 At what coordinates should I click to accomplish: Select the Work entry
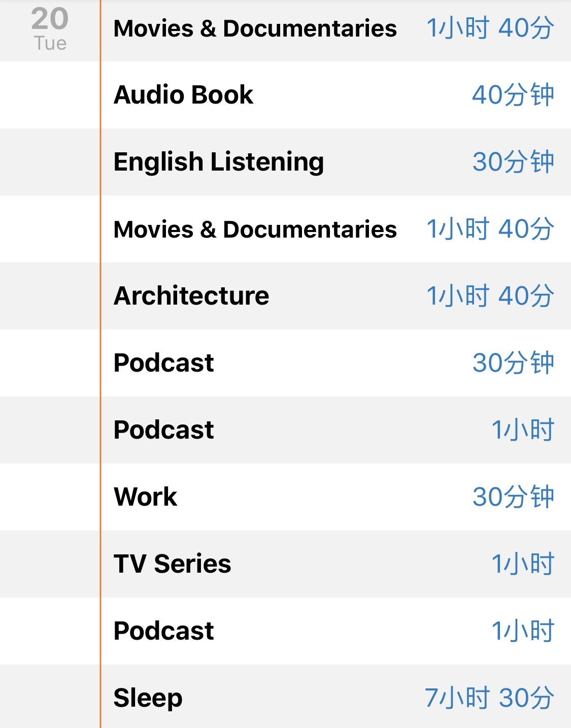pyautogui.click(x=335, y=497)
